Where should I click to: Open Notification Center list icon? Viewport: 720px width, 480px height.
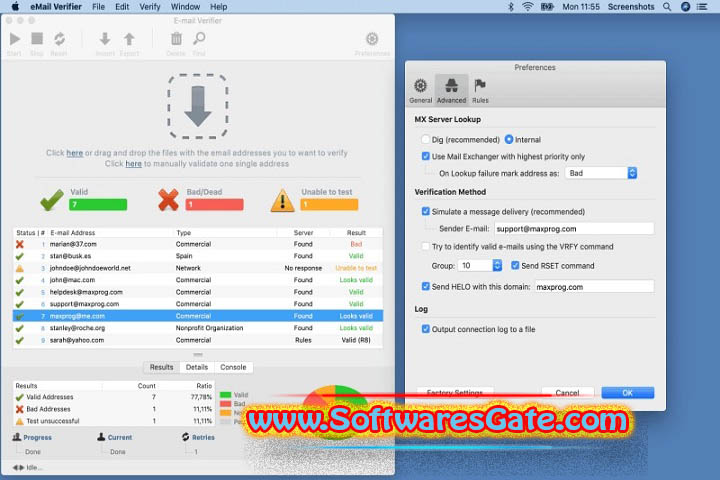tap(702, 7)
